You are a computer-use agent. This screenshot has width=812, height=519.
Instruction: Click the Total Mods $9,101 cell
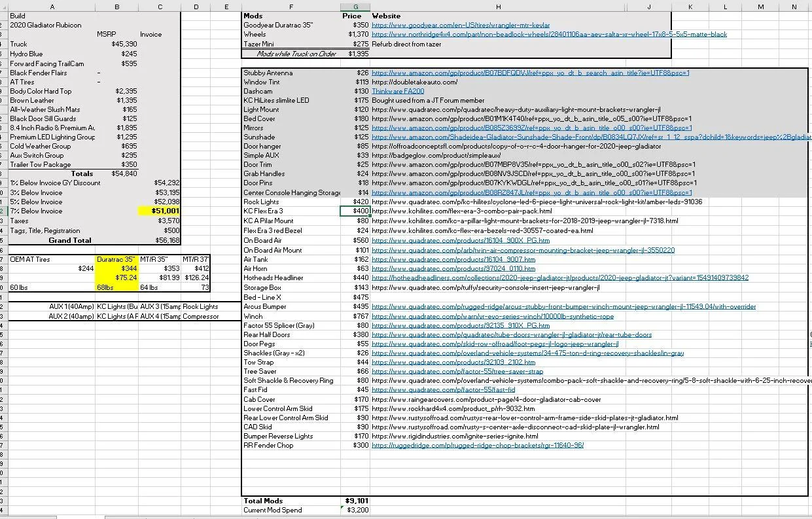click(355, 501)
